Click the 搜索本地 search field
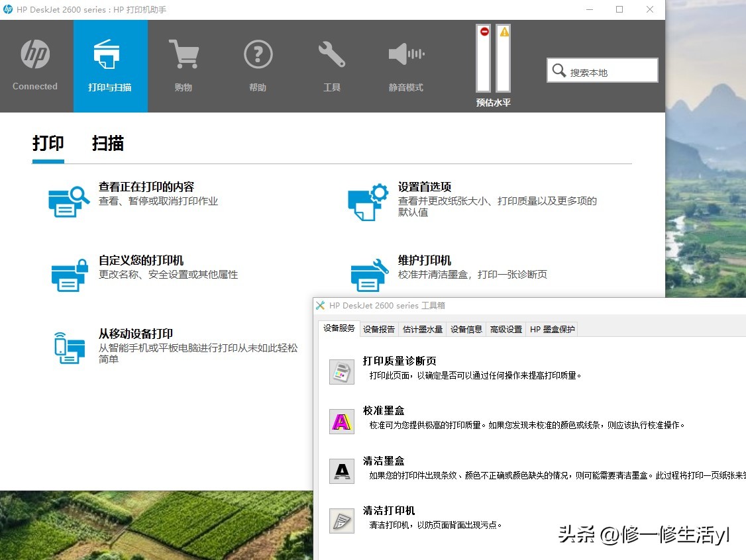Viewport: 746px width, 560px height. (602, 70)
